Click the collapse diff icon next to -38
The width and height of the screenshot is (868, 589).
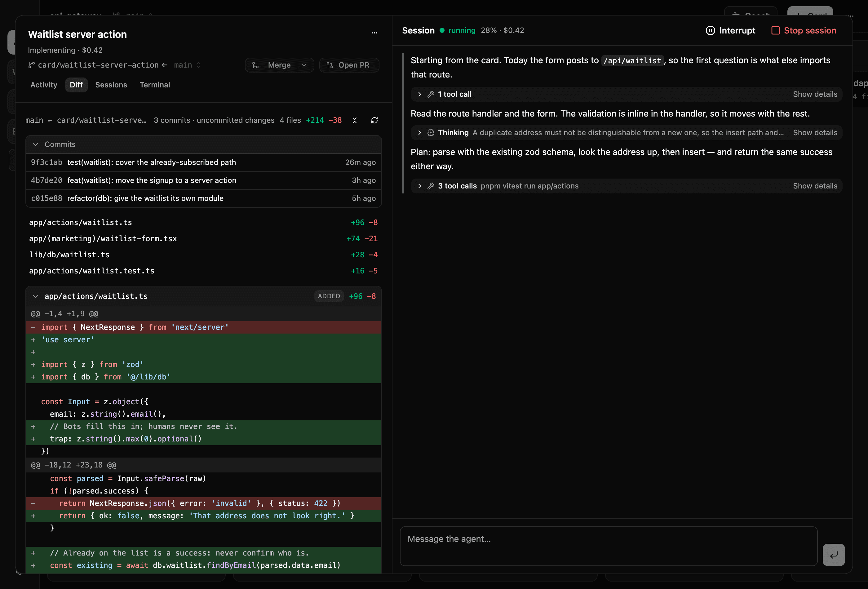(x=354, y=120)
